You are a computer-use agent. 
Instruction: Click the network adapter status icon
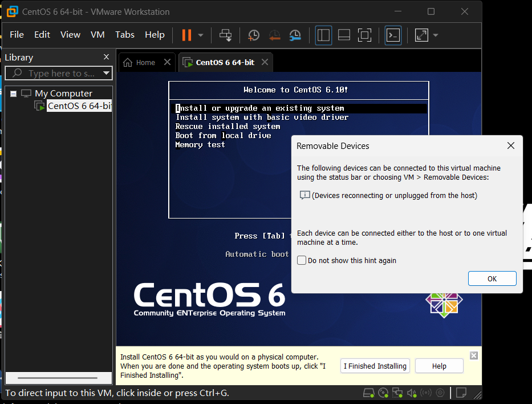(397, 393)
